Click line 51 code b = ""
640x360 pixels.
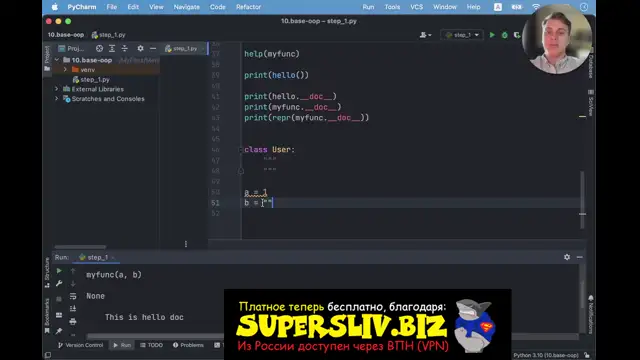click(258, 203)
